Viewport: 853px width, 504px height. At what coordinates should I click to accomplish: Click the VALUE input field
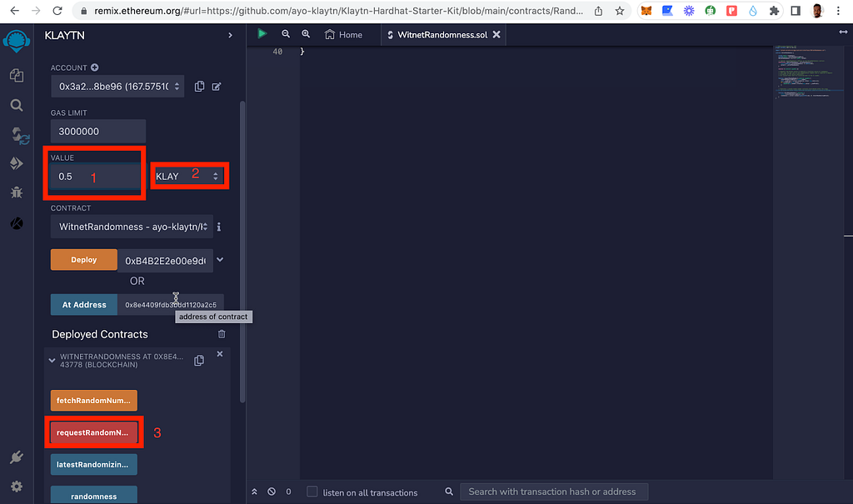[x=95, y=177]
